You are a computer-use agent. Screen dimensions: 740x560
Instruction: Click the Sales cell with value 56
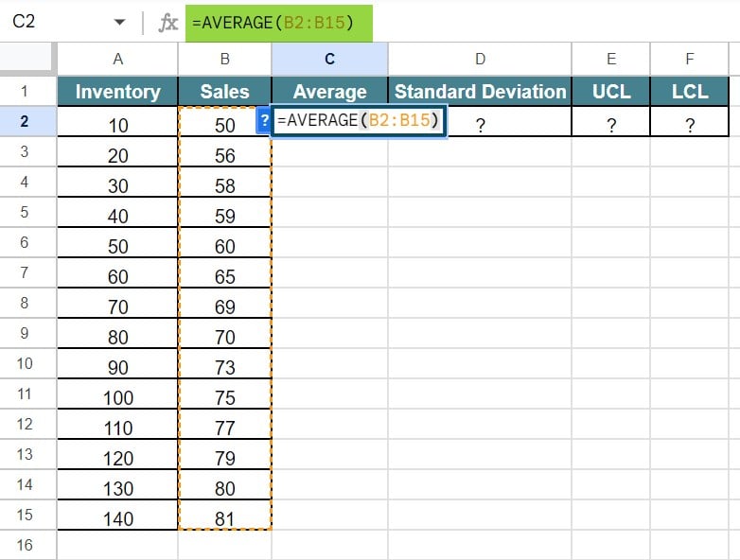coord(224,152)
